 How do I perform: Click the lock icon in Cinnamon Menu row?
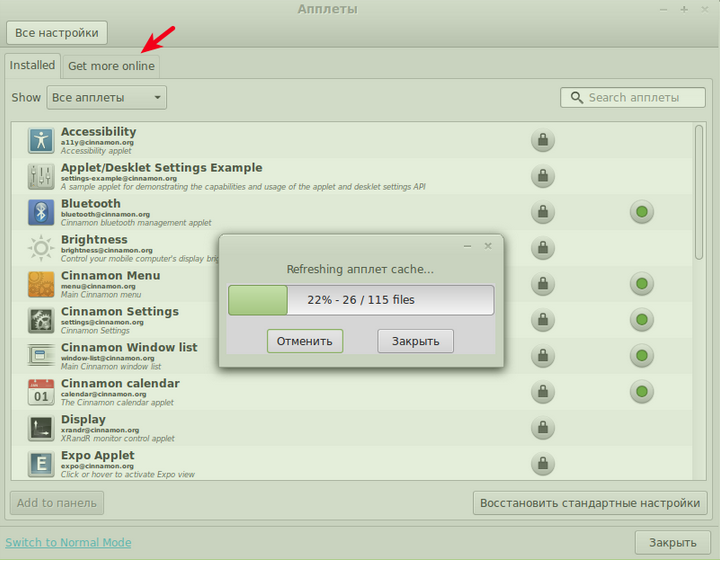(x=543, y=284)
